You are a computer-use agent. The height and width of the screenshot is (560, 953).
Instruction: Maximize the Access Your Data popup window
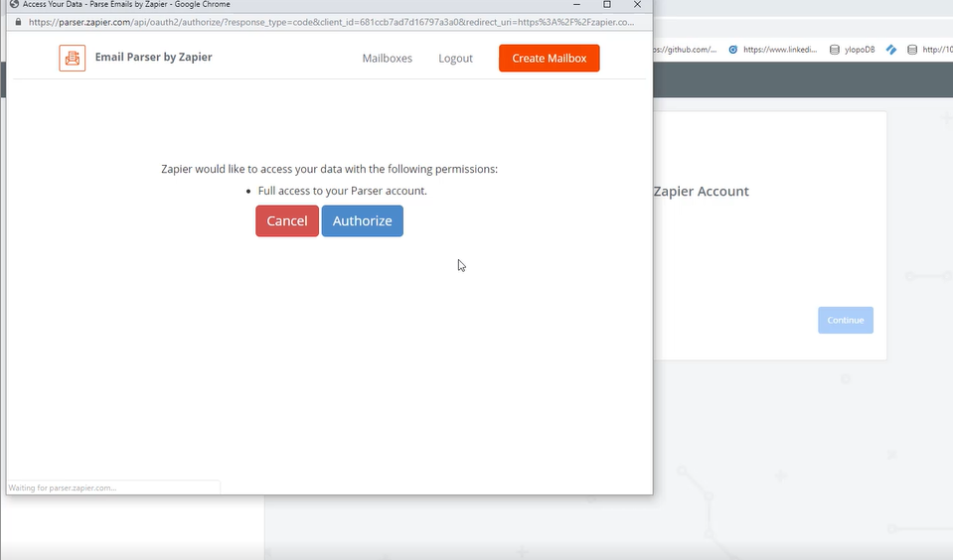coord(606,5)
